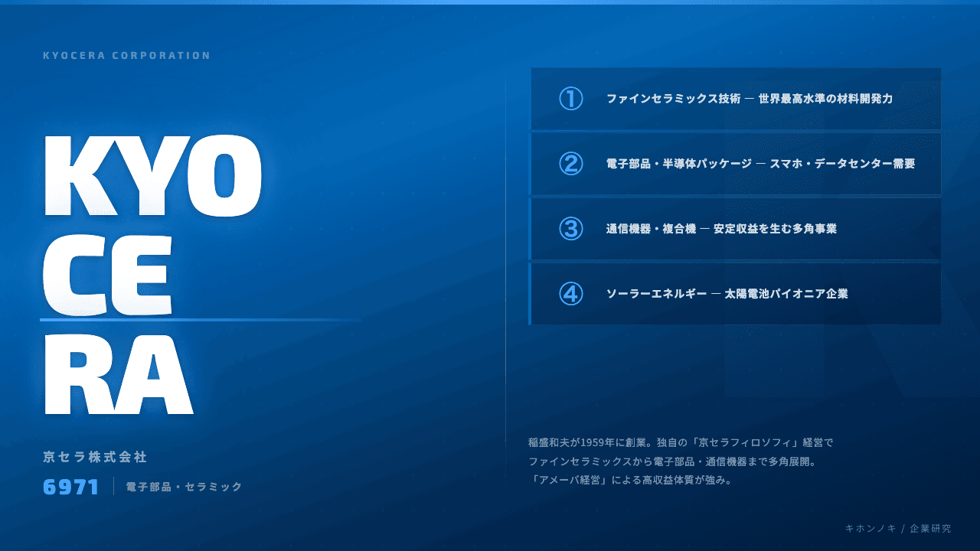The image size is (980, 551).
Task: Click the KYOCERA CORPORATION header label
Action: click(x=127, y=56)
